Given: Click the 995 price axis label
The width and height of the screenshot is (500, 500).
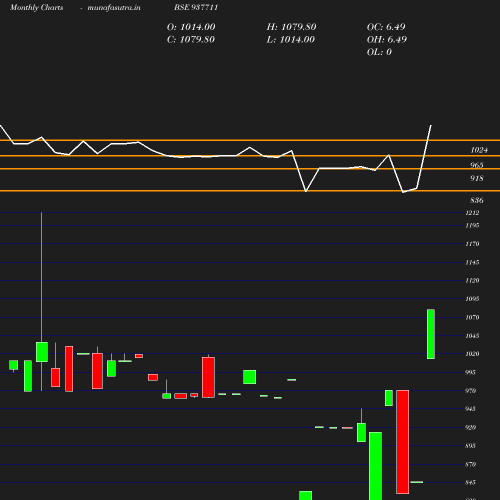Looking at the screenshot, I should click(x=470, y=372).
